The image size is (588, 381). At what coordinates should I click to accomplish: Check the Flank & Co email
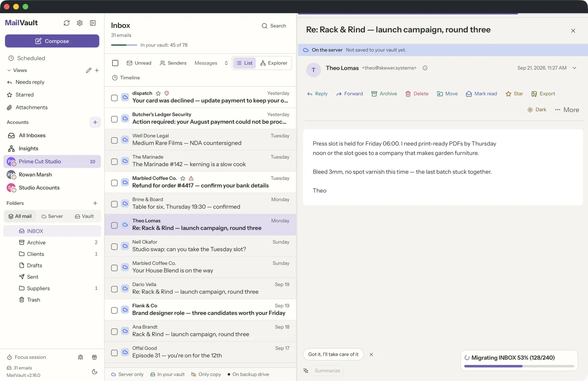coord(114,310)
